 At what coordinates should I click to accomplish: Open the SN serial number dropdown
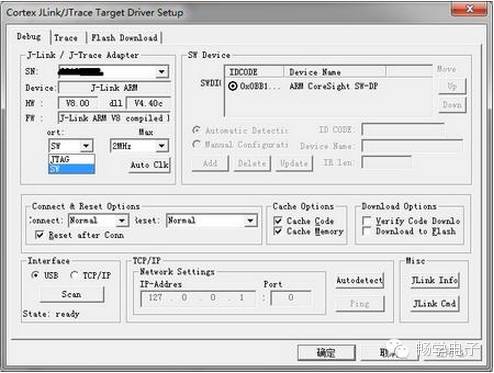click(162, 72)
